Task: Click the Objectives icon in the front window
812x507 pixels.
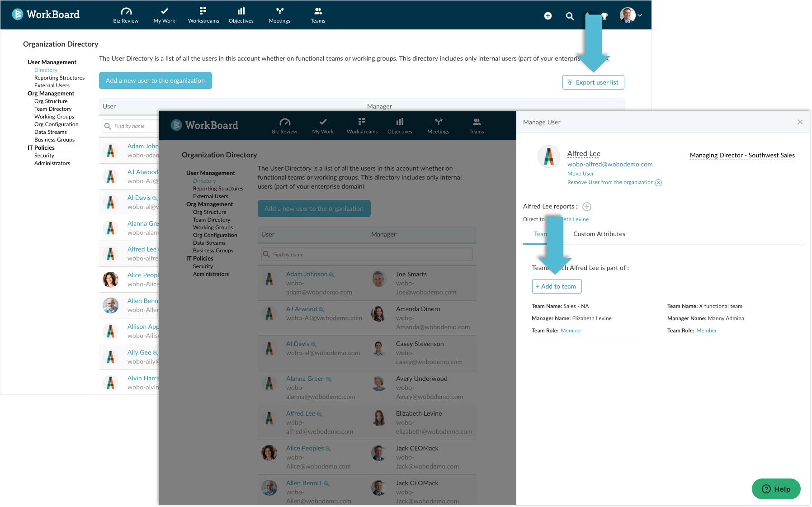Action: 400,122
